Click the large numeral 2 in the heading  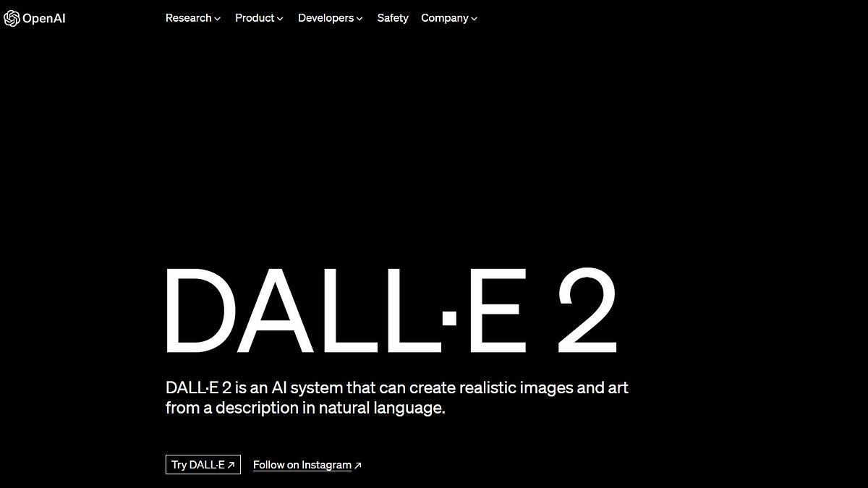click(587, 311)
